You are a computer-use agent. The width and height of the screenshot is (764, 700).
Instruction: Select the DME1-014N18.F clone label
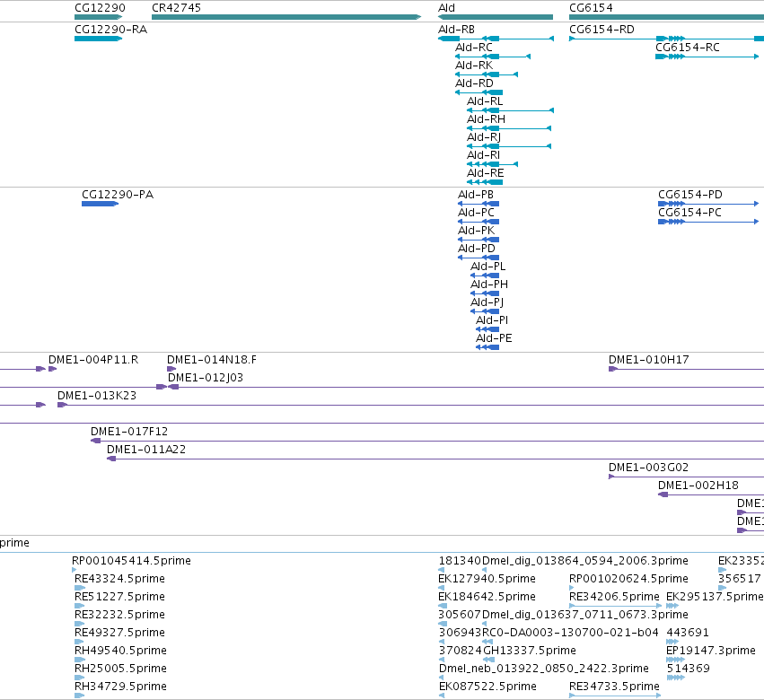pos(212,360)
